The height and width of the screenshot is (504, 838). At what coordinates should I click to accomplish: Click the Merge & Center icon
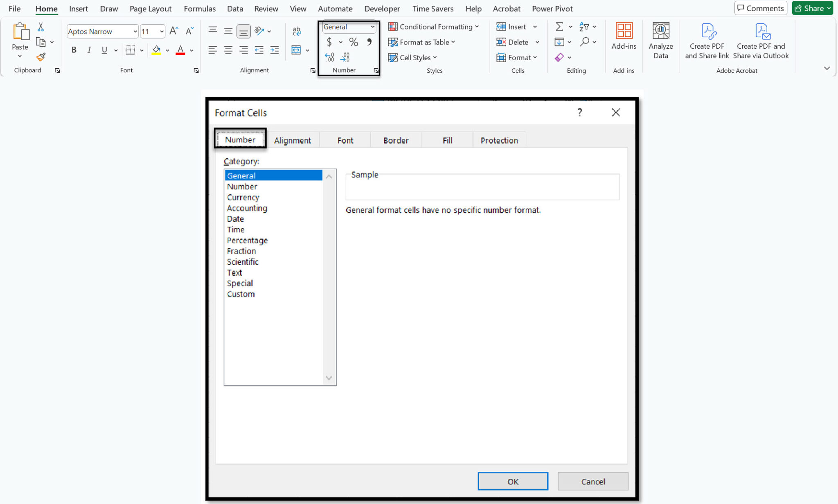(296, 50)
